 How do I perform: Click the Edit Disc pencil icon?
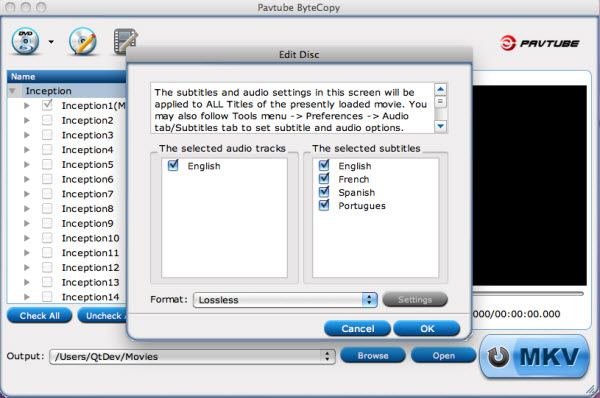tap(83, 41)
